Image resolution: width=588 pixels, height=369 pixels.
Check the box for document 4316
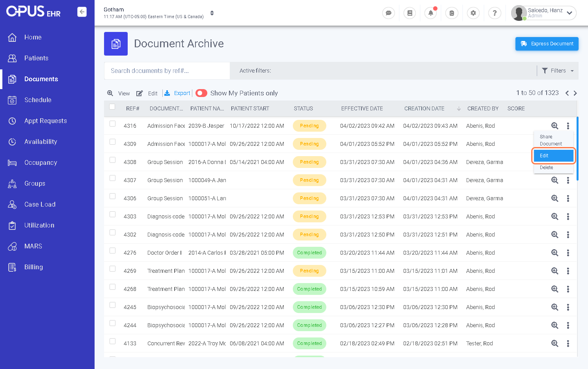113,124
